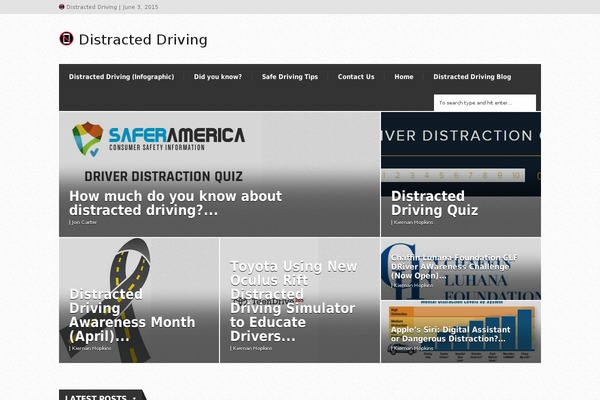Screen dimensions: 600x400
Task: Open 'How much do you know about distracted driving?' article
Action: [176, 203]
